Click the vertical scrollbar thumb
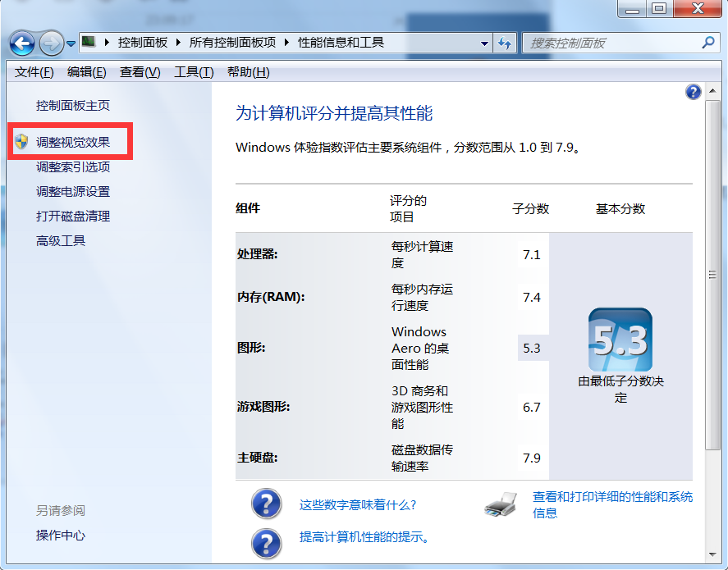728x570 pixels. (712, 275)
